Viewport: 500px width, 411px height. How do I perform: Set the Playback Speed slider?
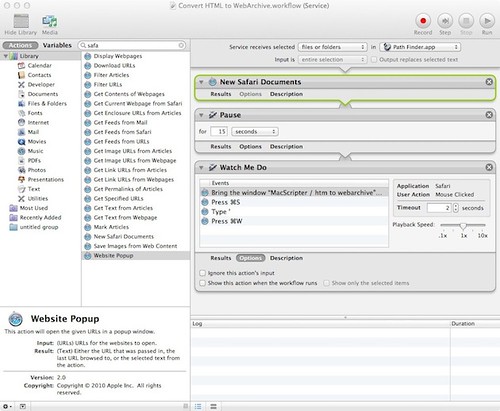click(x=463, y=226)
